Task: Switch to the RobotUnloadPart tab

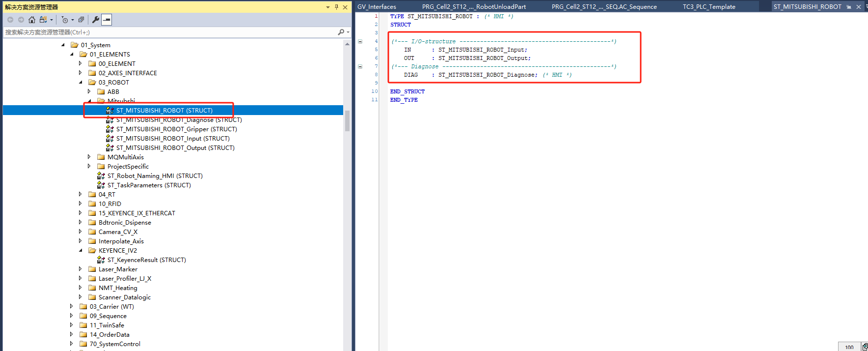Action: [x=474, y=6]
